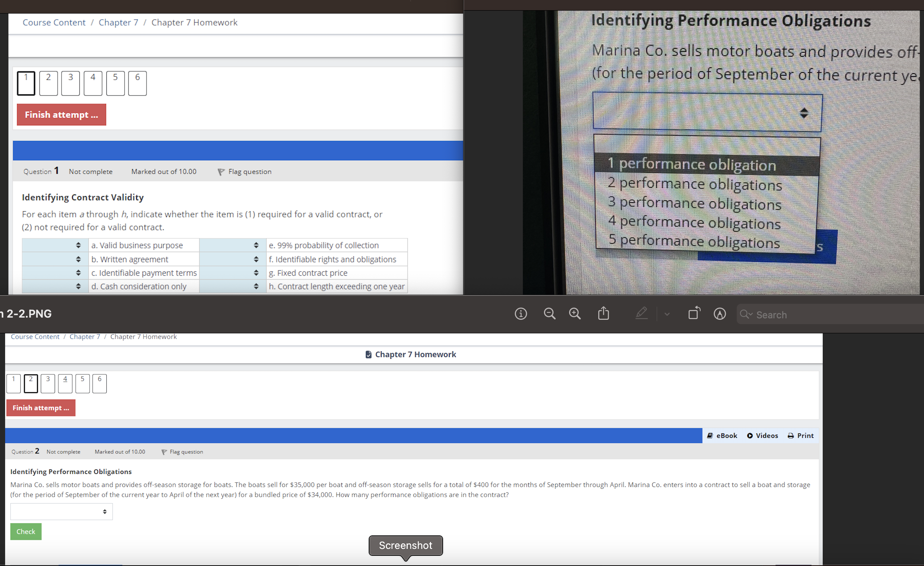924x566 pixels.
Task: Open the annotation tool icon
Action: (719, 314)
